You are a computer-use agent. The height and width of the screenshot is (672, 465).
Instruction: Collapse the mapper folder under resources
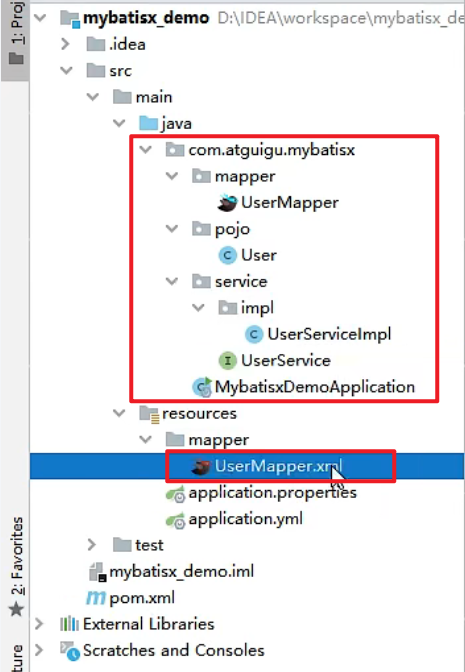coord(146,439)
